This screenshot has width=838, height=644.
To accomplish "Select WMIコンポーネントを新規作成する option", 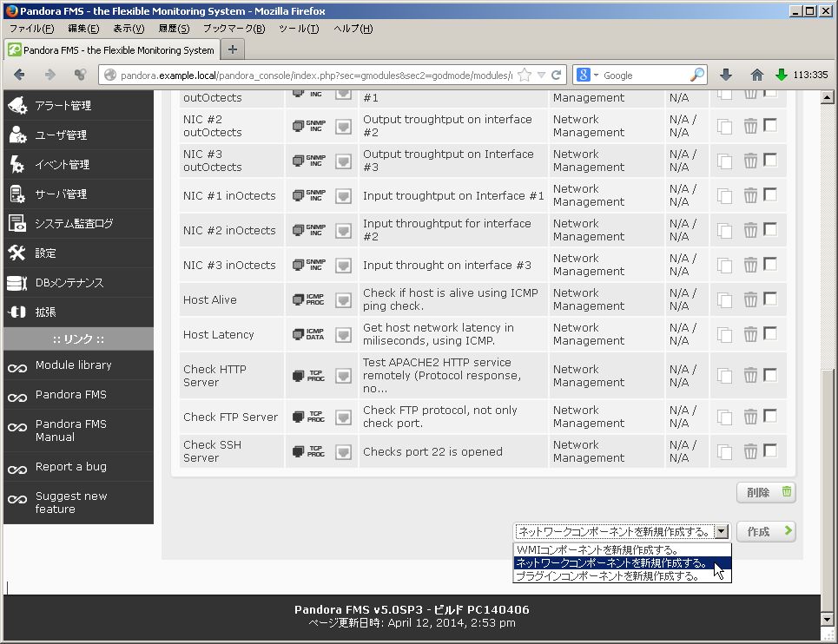I will pyautogui.click(x=622, y=550).
